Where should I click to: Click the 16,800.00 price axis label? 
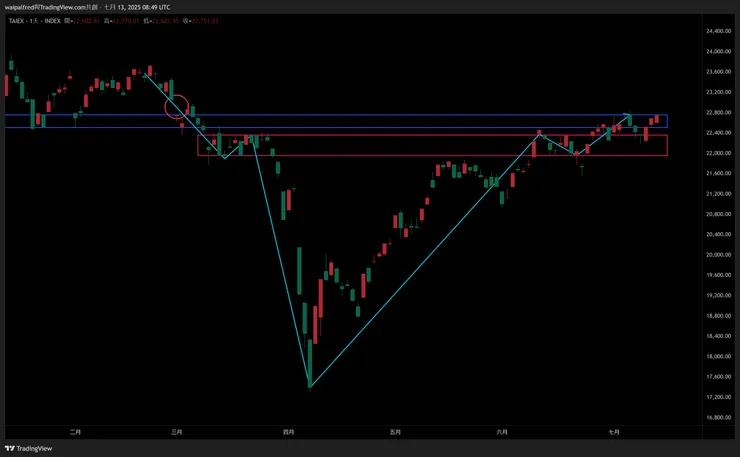tap(718, 417)
